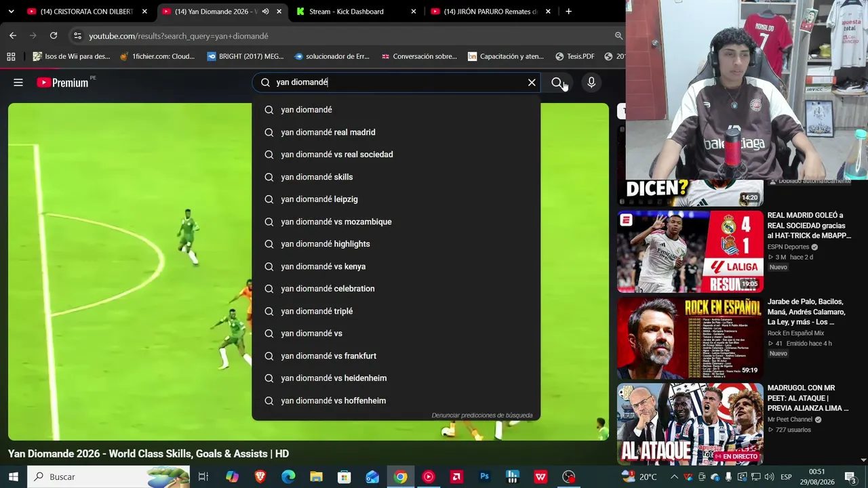Clear the YouTube search box text
Screen dimensions: 868x488
(x=532, y=83)
